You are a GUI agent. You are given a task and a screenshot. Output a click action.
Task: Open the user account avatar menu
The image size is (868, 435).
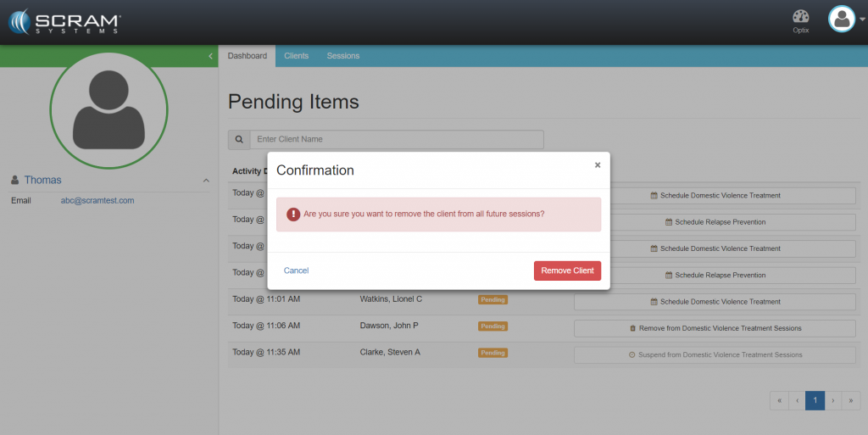tap(842, 19)
